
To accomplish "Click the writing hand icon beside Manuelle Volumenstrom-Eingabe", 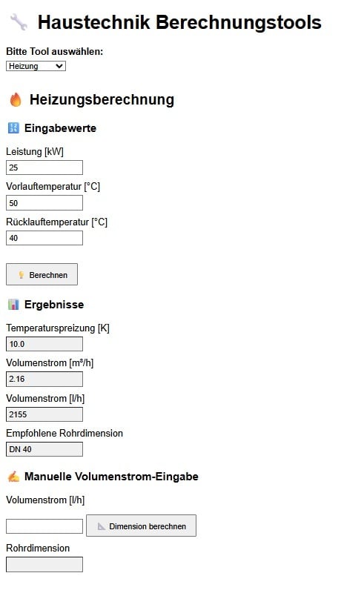I will pyautogui.click(x=13, y=477).
